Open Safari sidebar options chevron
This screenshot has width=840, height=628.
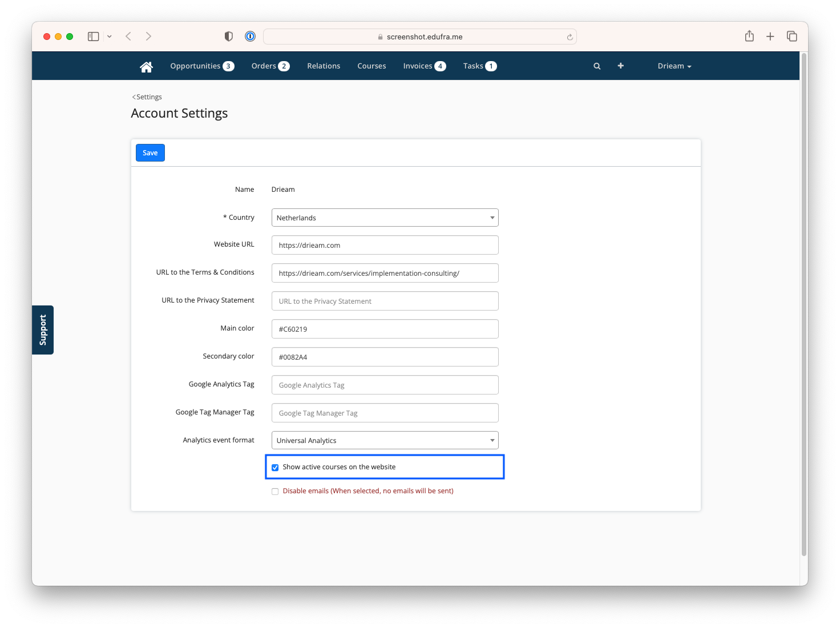pyautogui.click(x=109, y=37)
